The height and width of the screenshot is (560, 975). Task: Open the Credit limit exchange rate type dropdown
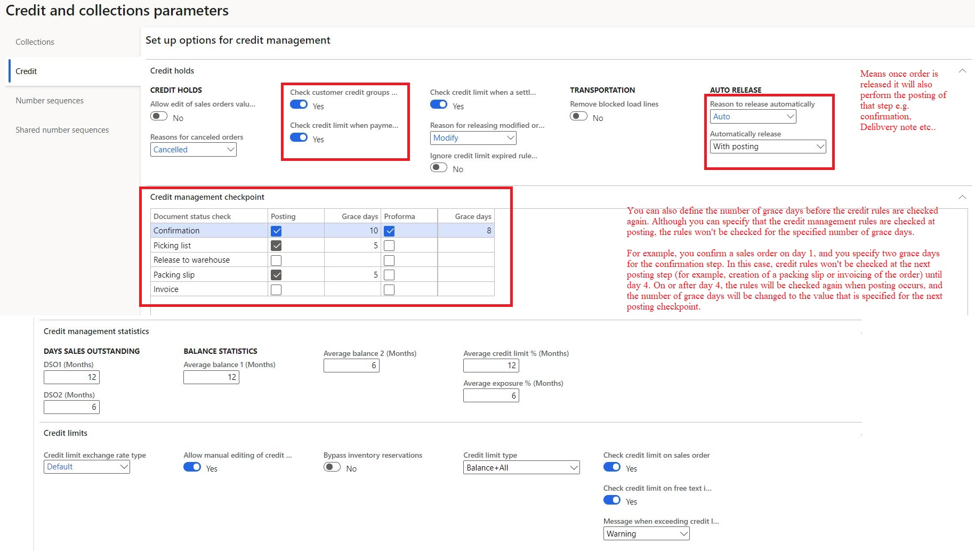(x=124, y=466)
